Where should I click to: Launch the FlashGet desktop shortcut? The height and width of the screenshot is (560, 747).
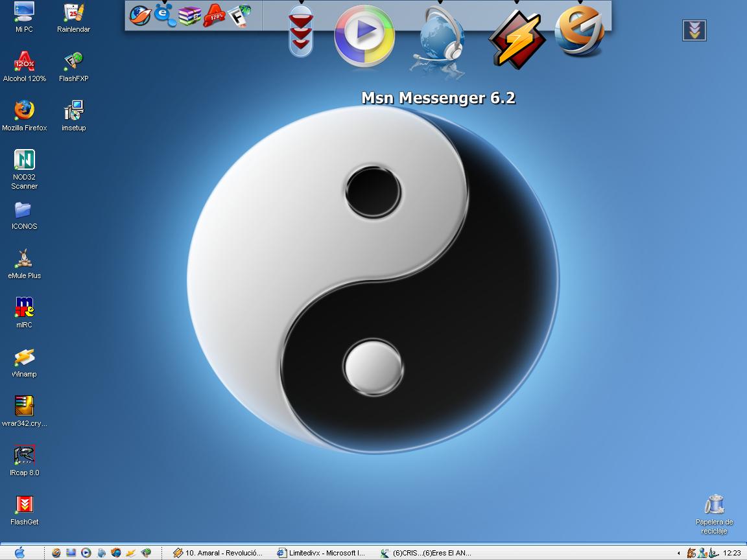pos(24,510)
